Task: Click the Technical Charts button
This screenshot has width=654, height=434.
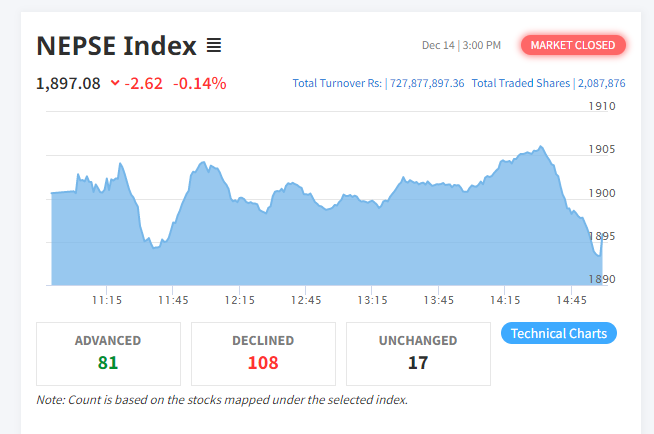Action: coord(558,333)
